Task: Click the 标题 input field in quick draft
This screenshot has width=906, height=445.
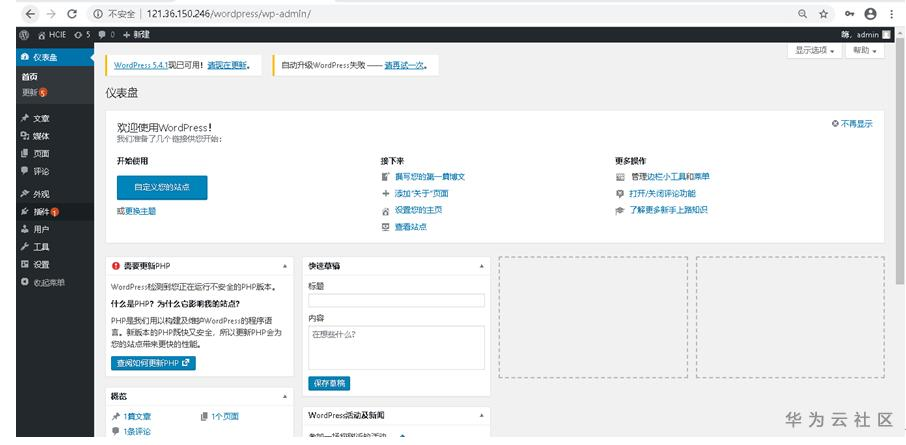Action: pyautogui.click(x=396, y=301)
